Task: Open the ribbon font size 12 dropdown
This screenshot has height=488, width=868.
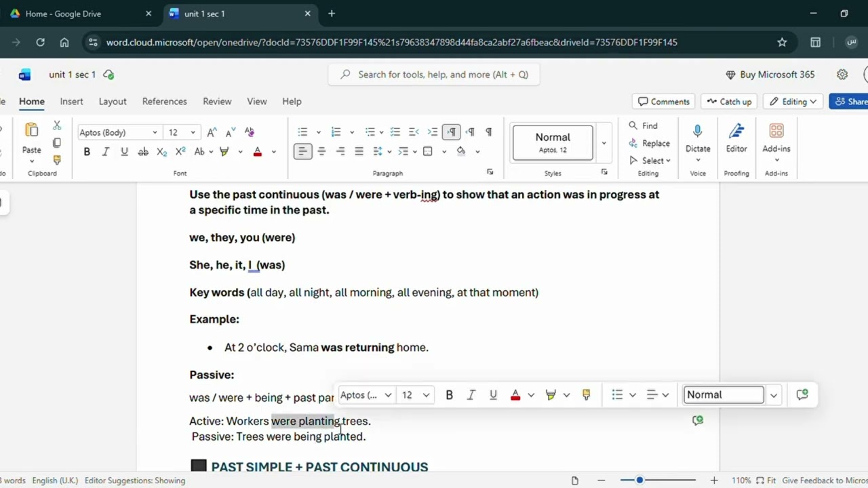Action: click(x=193, y=133)
